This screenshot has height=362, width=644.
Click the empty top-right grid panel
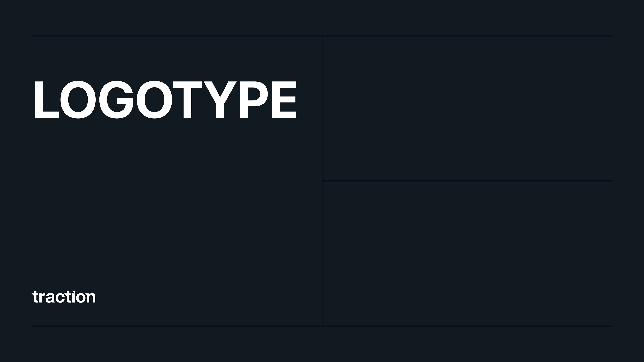click(x=467, y=108)
